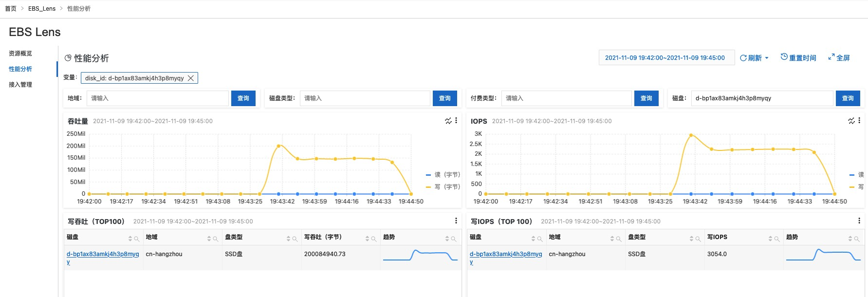Search the 地域 column in 写IOPS table

click(619, 239)
